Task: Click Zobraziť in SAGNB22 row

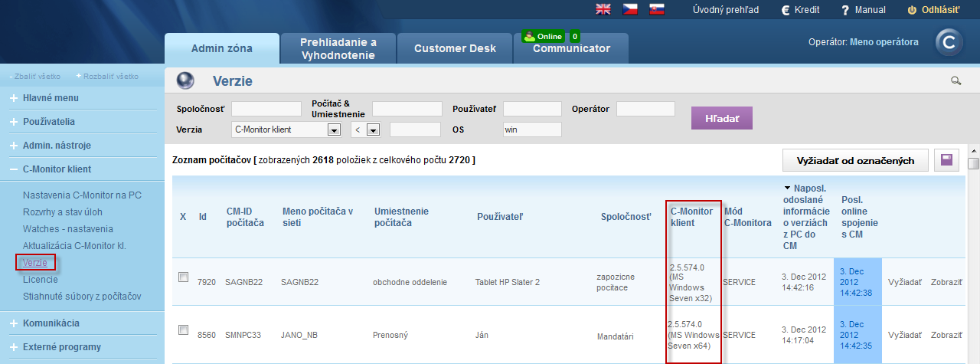Action: click(946, 282)
